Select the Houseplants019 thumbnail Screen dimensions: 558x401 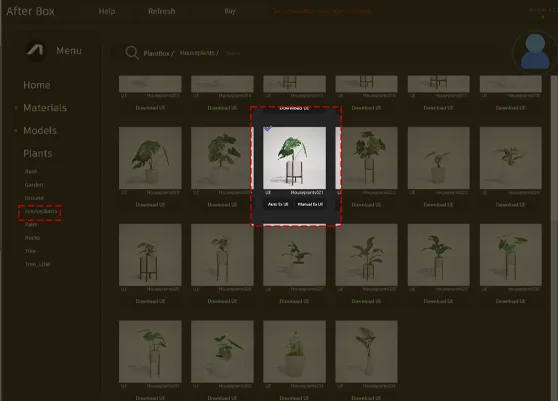point(150,158)
